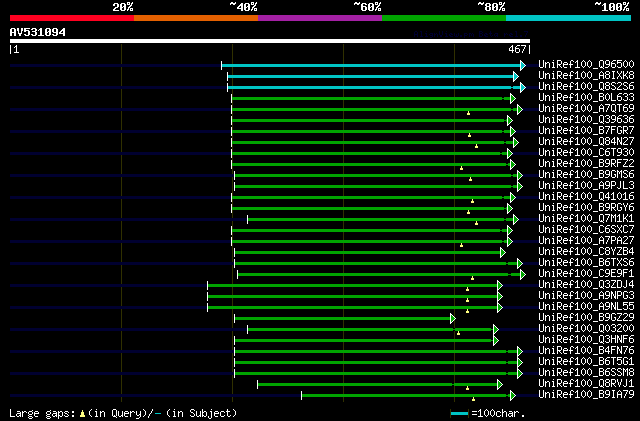The width and height of the screenshot is (640, 421).
Task: Choose the UniRef100_C6SXC7 subject name
Action: (586, 230)
